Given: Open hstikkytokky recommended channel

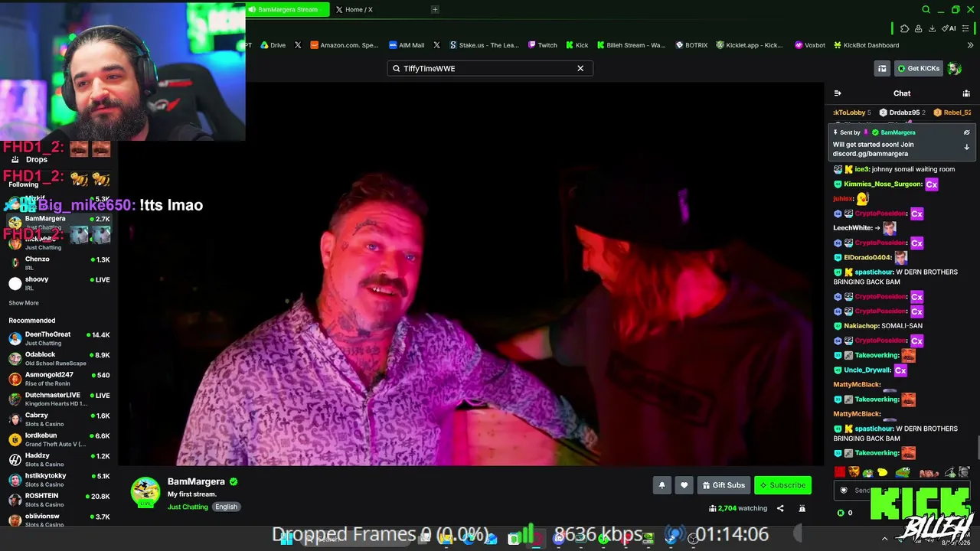Looking at the screenshot, I should pos(59,480).
